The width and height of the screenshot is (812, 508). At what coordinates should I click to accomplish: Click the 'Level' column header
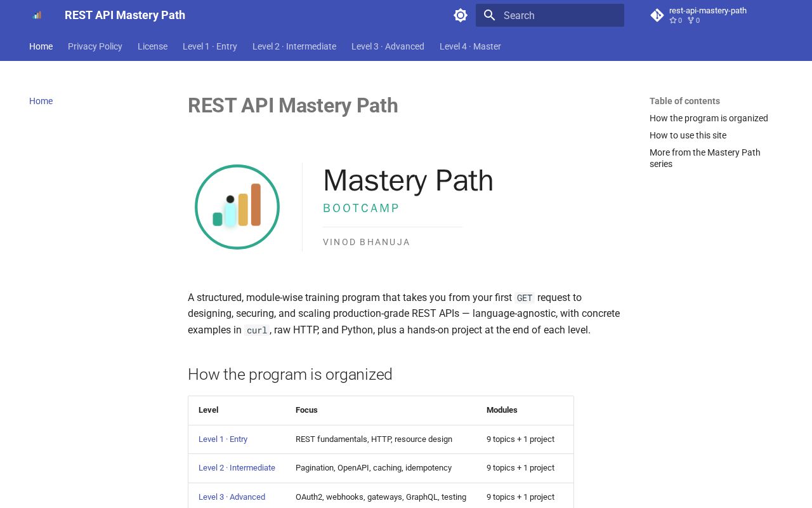click(208, 410)
